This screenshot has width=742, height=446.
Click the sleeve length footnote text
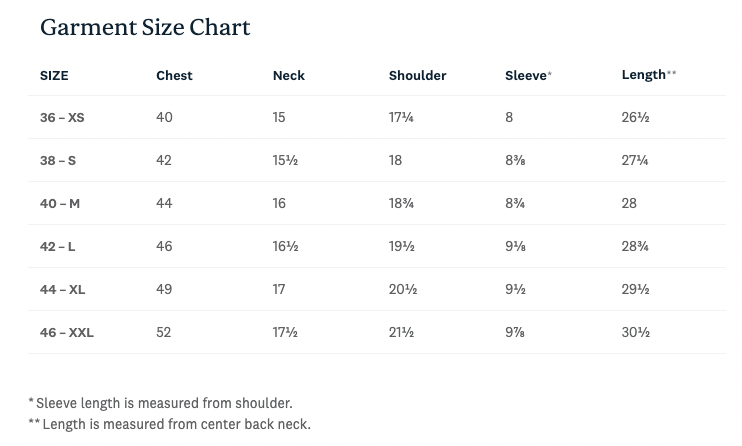coord(163,403)
